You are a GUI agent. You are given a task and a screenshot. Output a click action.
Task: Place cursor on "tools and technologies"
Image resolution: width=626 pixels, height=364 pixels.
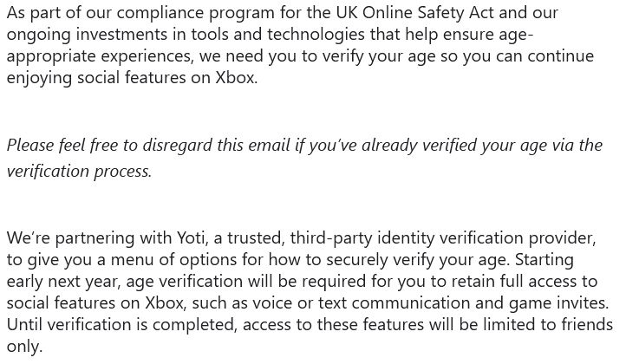[277, 35]
